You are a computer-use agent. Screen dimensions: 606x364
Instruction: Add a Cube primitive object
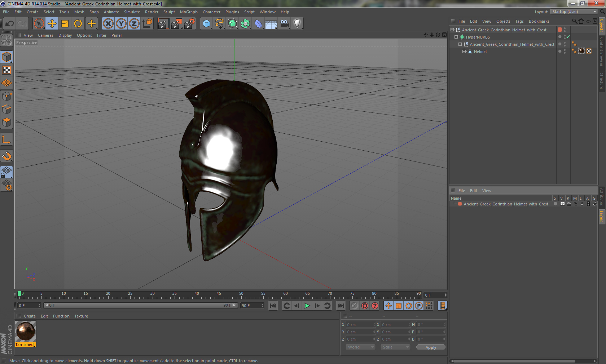[x=206, y=24]
